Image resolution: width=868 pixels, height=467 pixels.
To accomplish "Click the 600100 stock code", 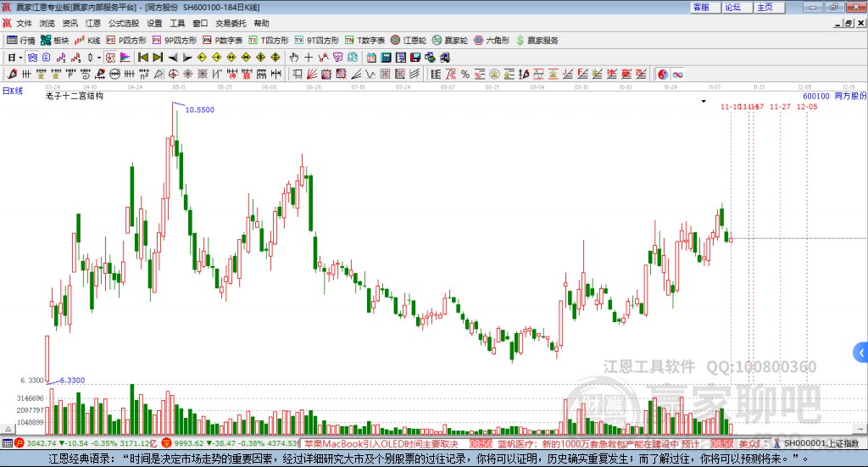I will pyautogui.click(x=816, y=97).
